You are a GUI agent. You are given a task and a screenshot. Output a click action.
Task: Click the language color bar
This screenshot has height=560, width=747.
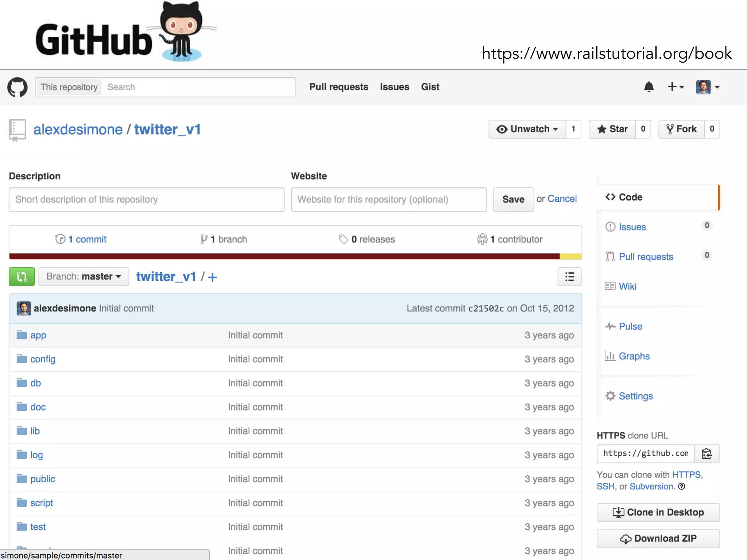click(x=285, y=256)
